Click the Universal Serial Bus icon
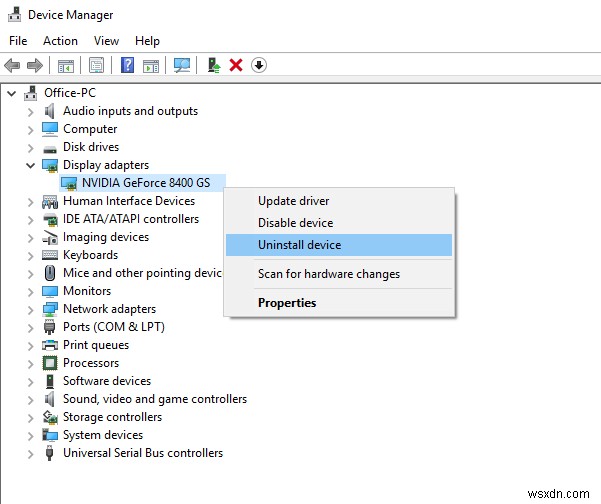This screenshot has height=504, width=601. pyautogui.click(x=49, y=453)
